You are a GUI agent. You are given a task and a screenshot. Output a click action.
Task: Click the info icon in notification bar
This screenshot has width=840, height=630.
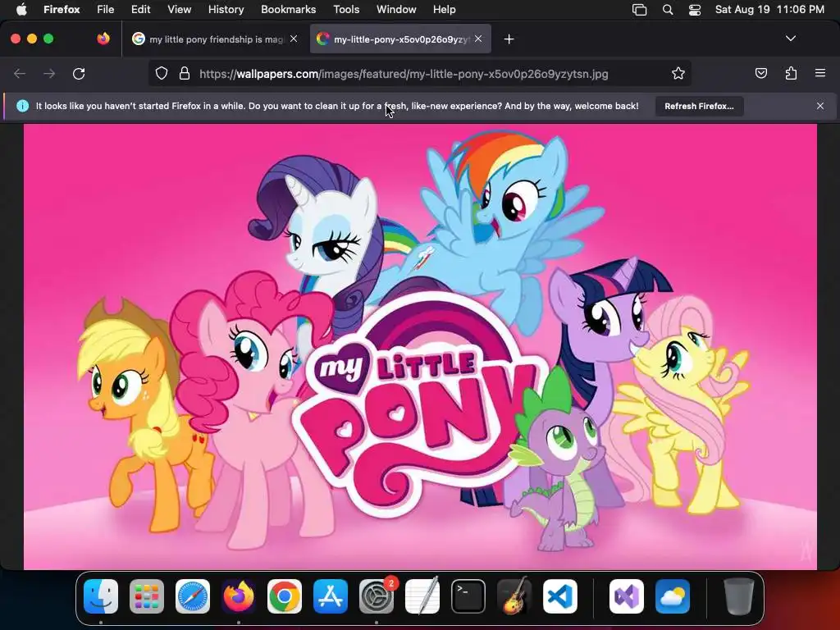pyautogui.click(x=22, y=106)
